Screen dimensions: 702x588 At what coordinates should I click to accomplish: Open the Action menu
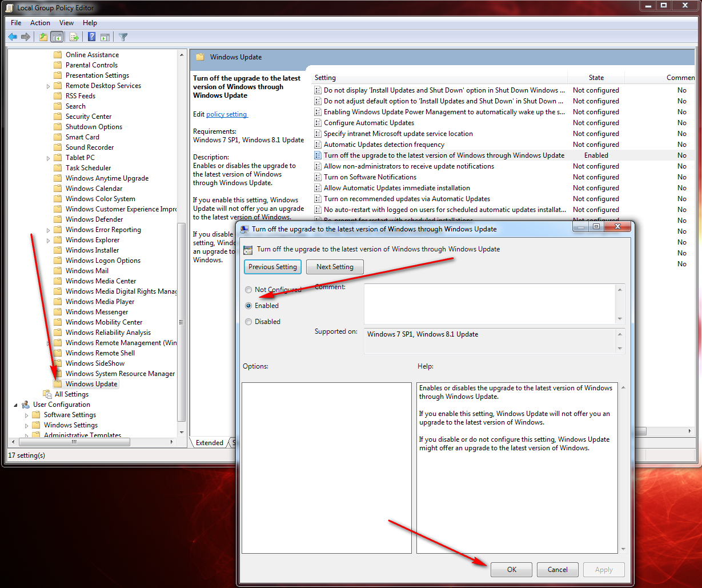(x=40, y=23)
